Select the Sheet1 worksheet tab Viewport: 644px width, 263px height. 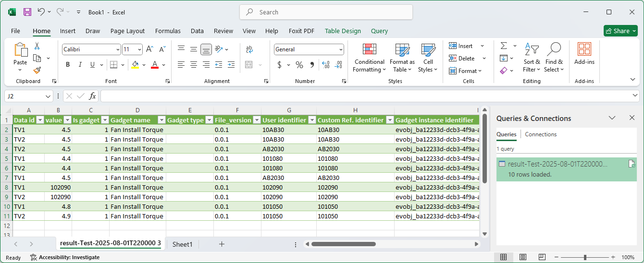coord(182,244)
